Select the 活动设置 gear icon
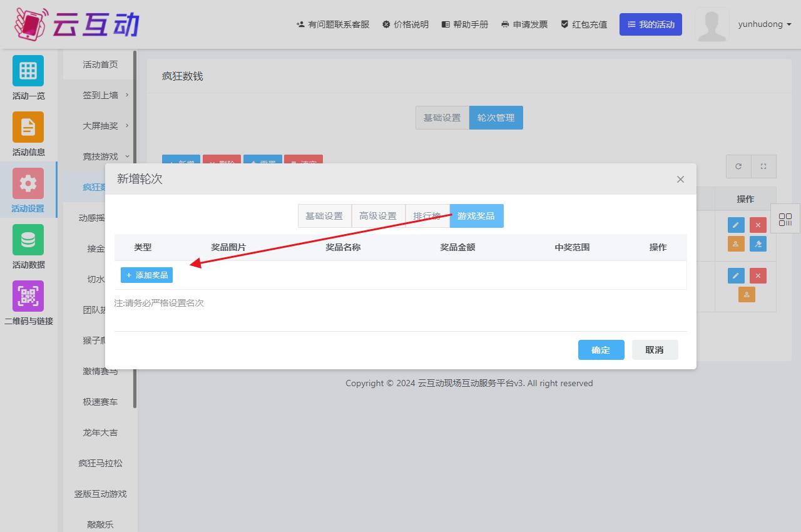The image size is (801, 532). tap(28, 183)
